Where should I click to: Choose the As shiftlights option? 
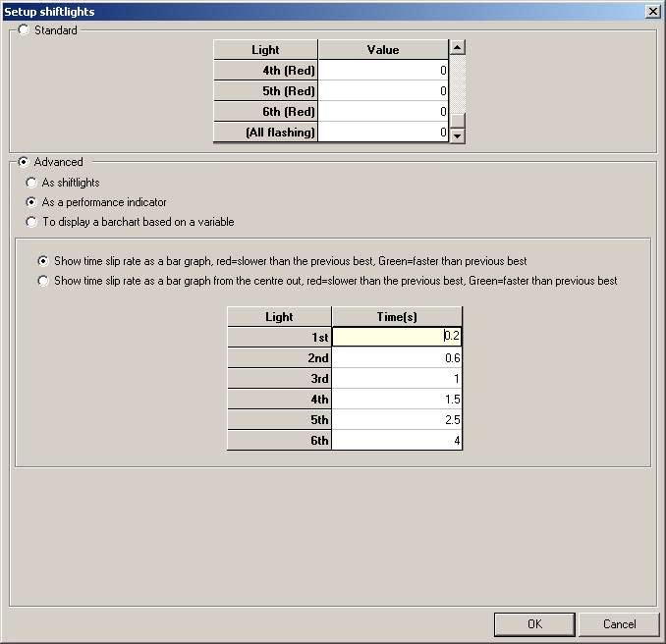pyautogui.click(x=32, y=183)
